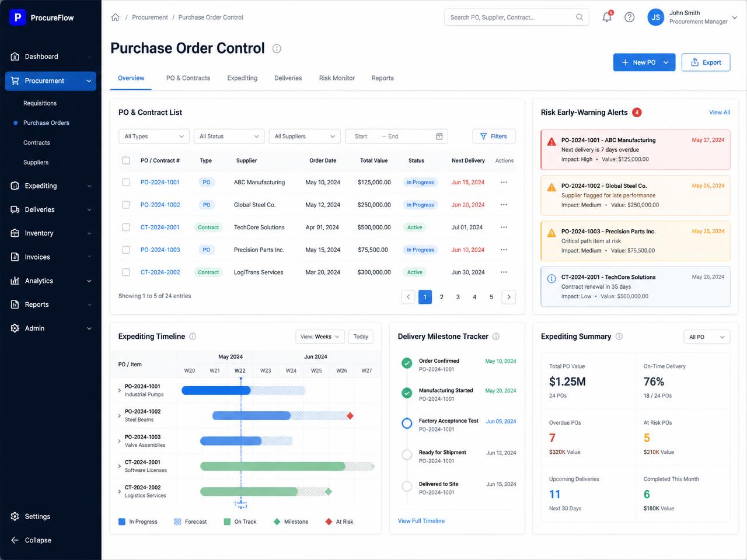Viewport: 747px width, 560px height.
Task: Go to next table page arrow
Action: point(509,297)
